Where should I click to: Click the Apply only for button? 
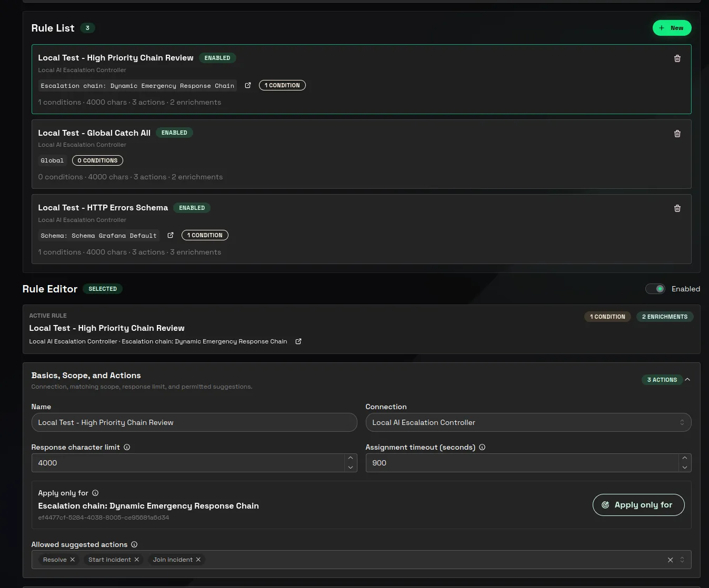[x=638, y=505]
